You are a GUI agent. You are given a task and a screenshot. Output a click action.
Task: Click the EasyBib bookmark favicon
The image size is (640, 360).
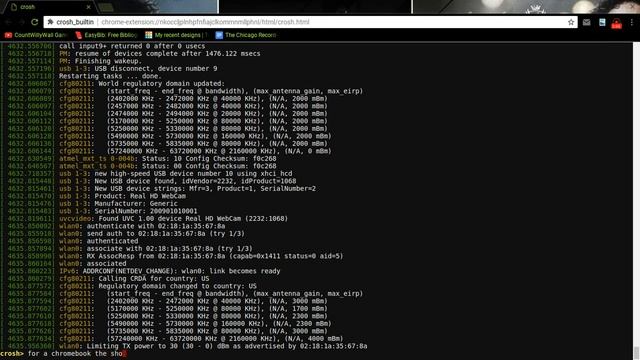coord(79,35)
